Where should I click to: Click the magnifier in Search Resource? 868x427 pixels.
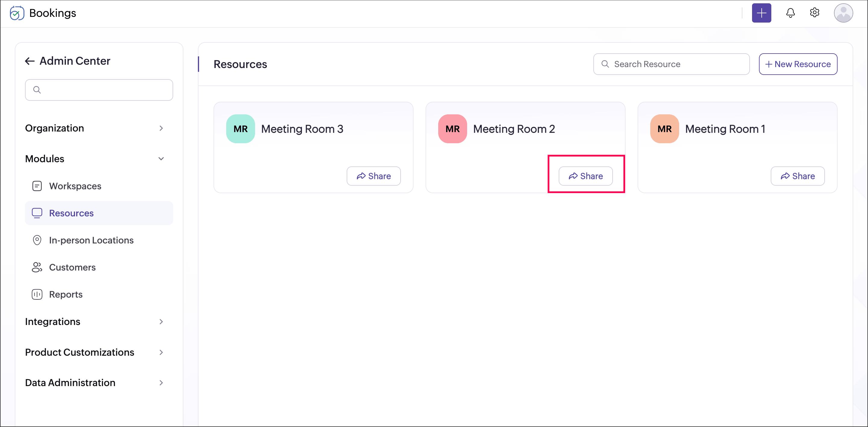[605, 64]
